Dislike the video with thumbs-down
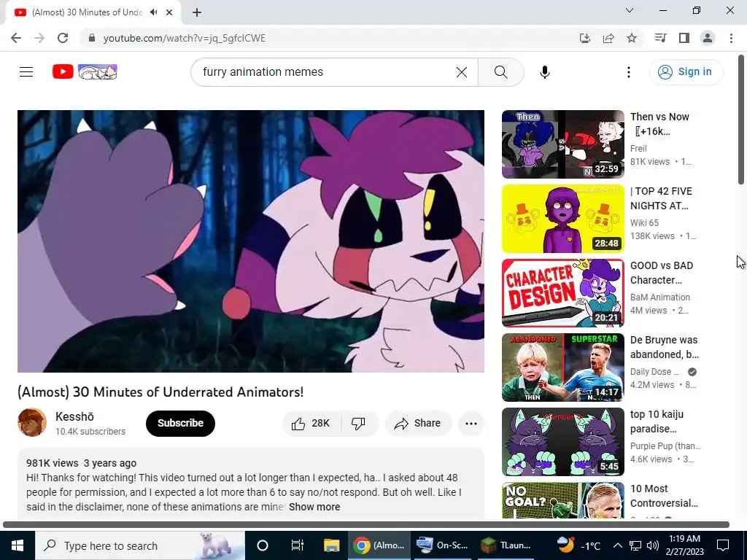This screenshot has width=747, height=560. [x=358, y=424]
